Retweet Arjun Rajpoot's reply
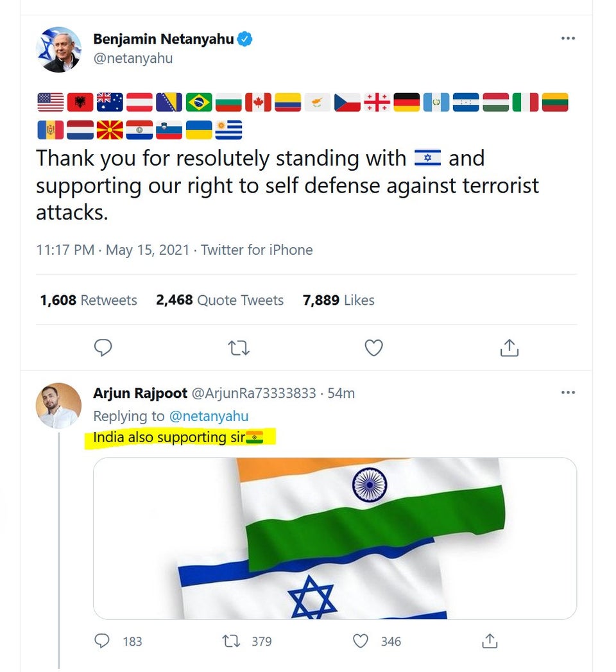The width and height of the screenshot is (616, 672). [x=229, y=641]
